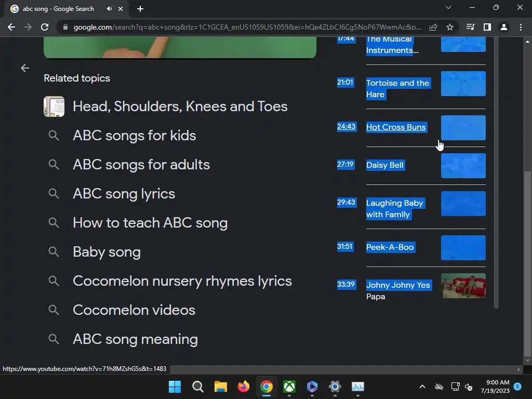
Task: Jump to Laughing Baby with Family chapter
Action: [395, 209]
